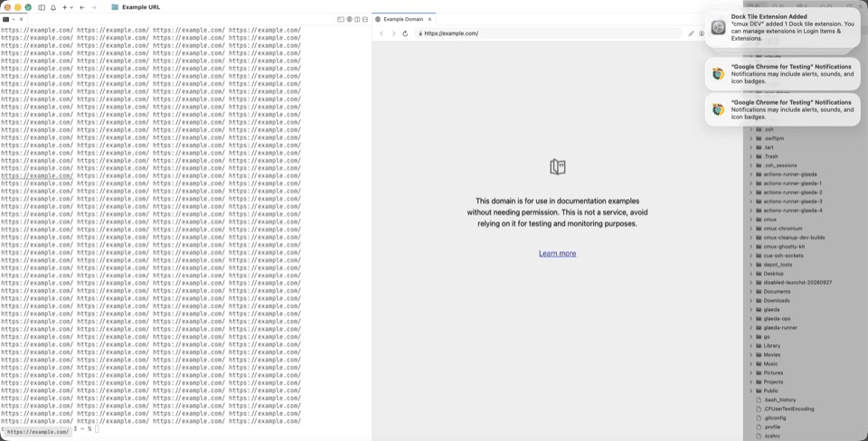Click the underlined https://example.com/ terminal link
The image size is (868, 441).
point(36,176)
